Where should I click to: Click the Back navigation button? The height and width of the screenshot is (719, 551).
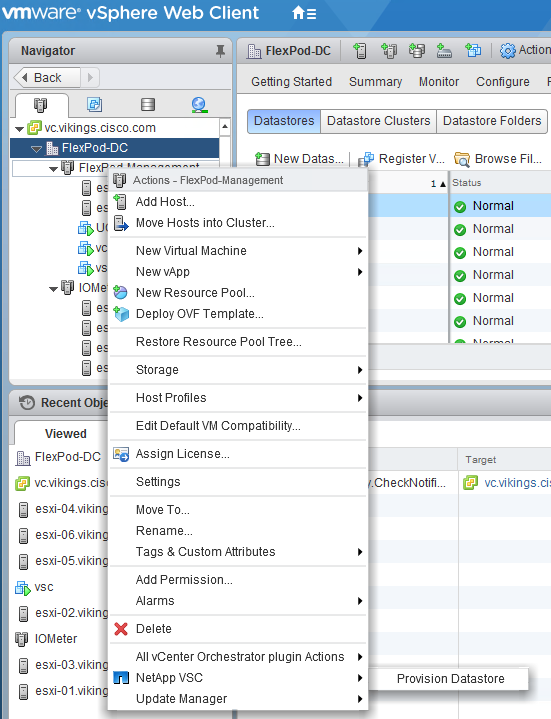pyautogui.click(x=47, y=77)
